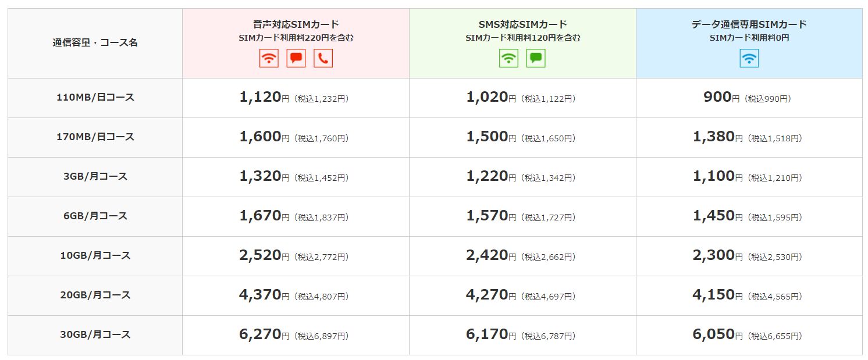Click the red phone call icon
This screenshot has height=360, width=868.
(x=323, y=58)
